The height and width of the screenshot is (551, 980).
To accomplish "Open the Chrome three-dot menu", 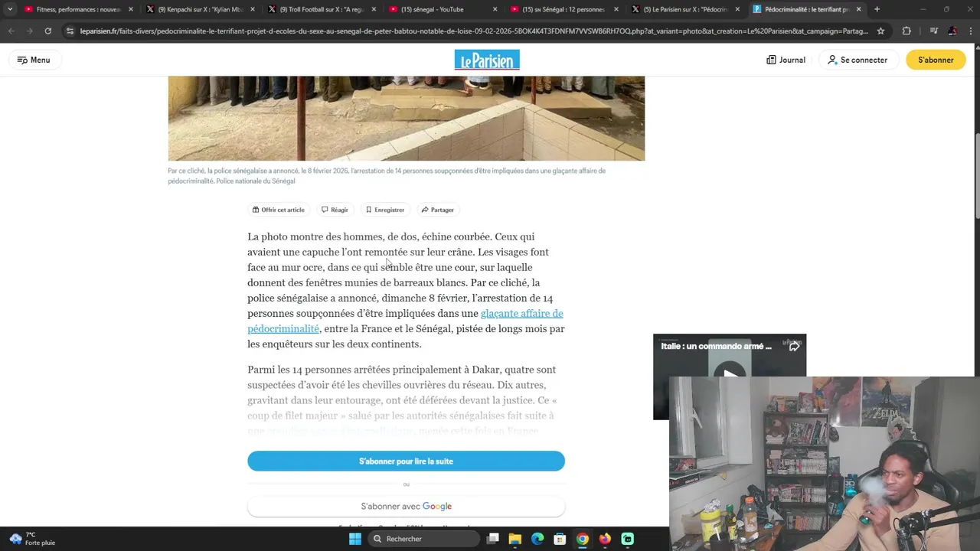I will pos(969,31).
